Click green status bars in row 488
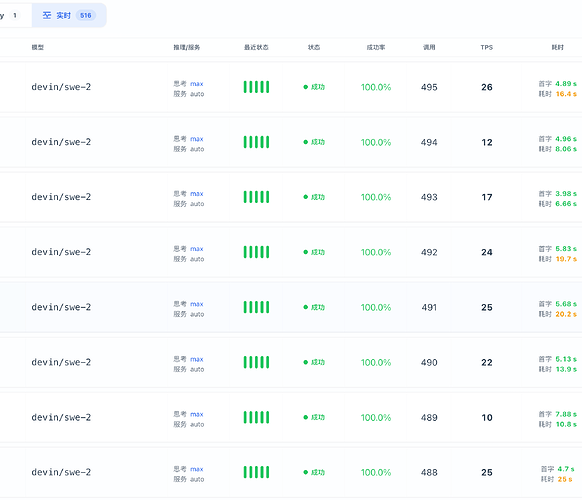 tap(256, 472)
